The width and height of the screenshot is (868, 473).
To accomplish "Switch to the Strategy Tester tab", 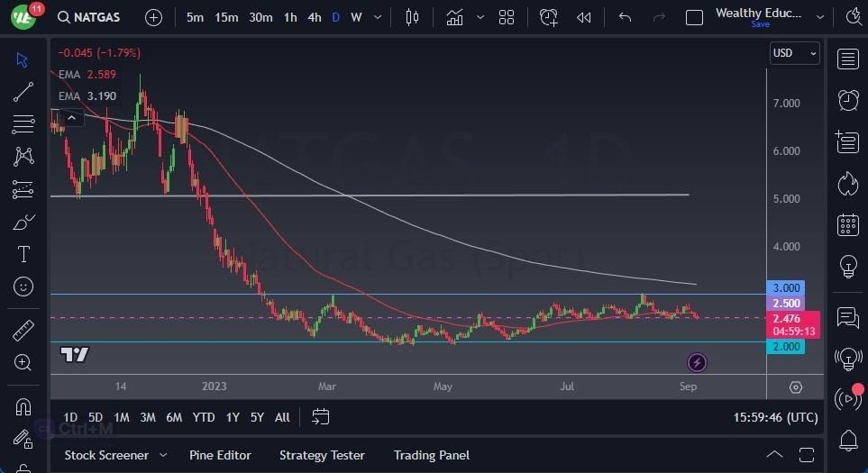I will [x=322, y=455].
